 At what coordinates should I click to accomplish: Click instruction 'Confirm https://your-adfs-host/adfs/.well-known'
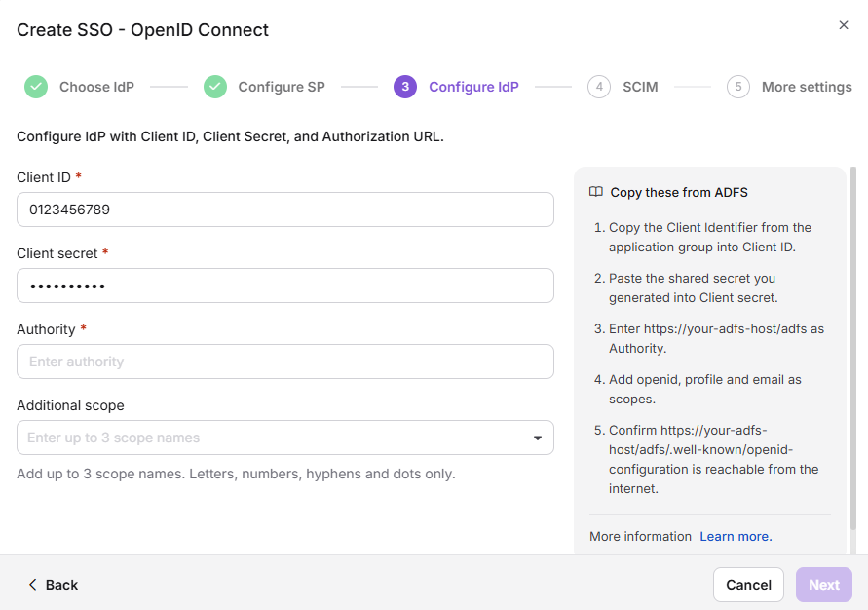(713, 459)
